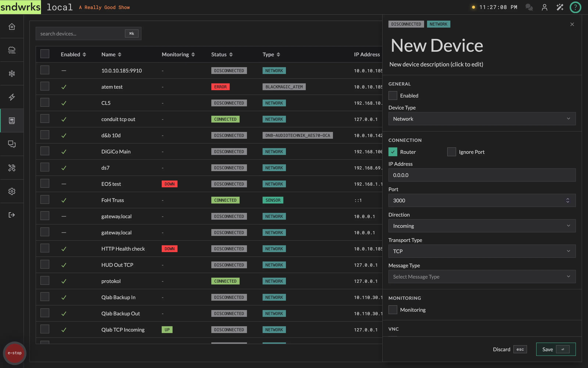Sort by the Monitoring column arrows
Viewport: 588px width, 368px height.
pos(193,54)
